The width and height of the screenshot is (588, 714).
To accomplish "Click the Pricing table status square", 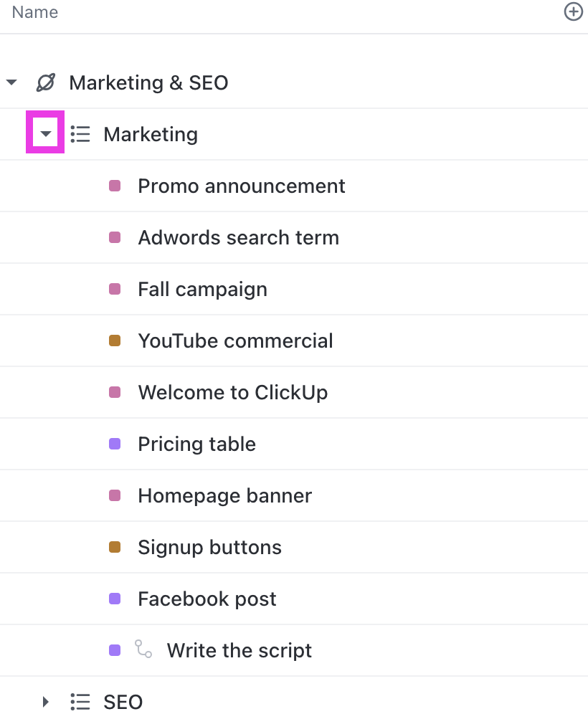I will [x=115, y=444].
